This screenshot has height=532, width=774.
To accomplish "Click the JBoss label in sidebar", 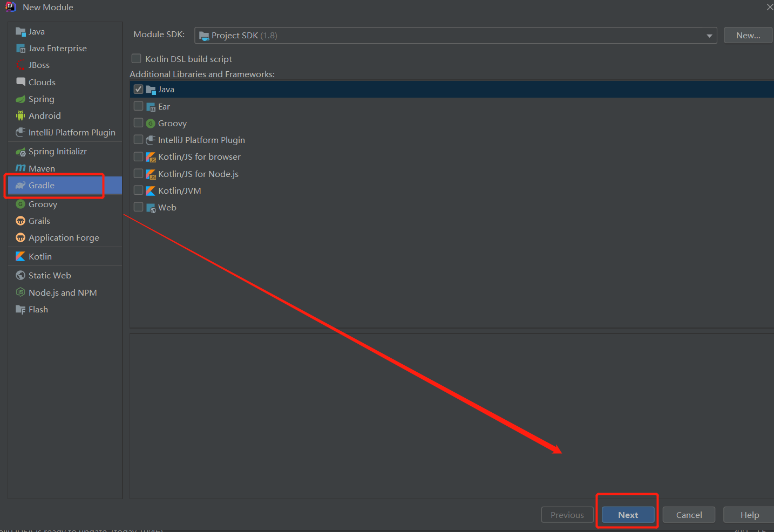I will (x=39, y=65).
